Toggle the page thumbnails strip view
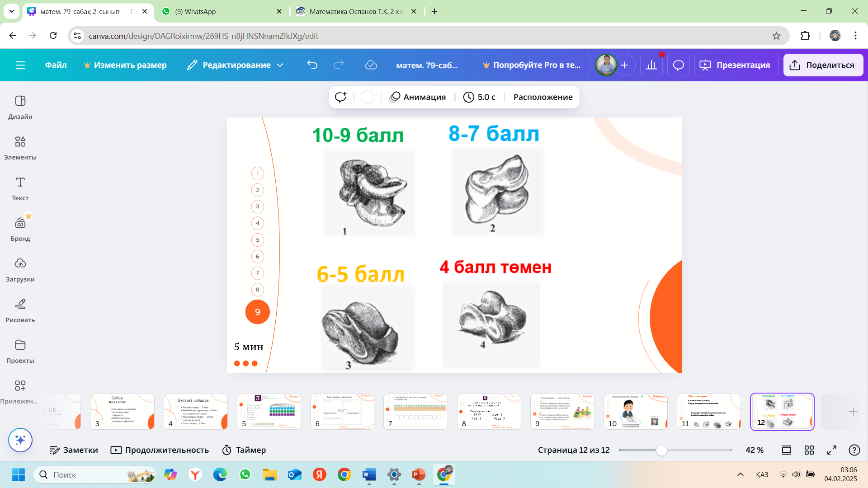 tap(787, 450)
